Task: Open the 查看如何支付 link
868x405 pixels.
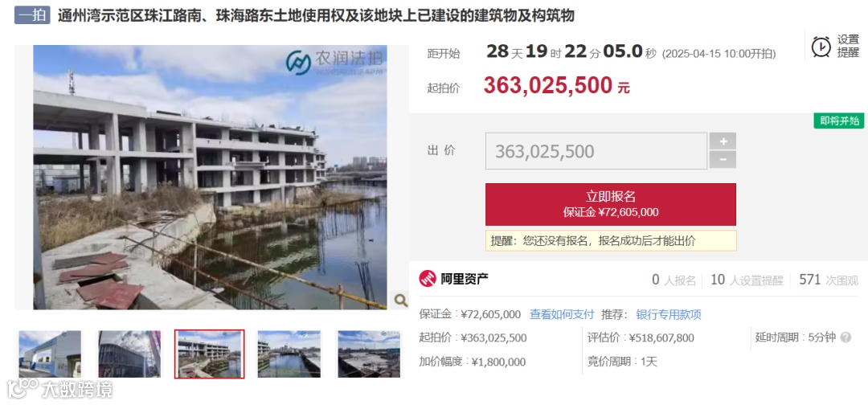Action: coord(561,315)
